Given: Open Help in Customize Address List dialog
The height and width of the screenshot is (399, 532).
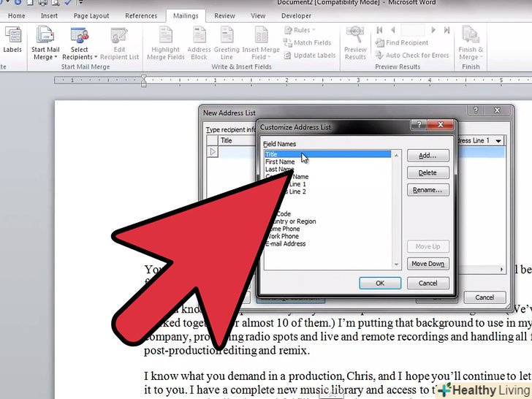Looking at the screenshot, I should pyautogui.click(x=419, y=124).
